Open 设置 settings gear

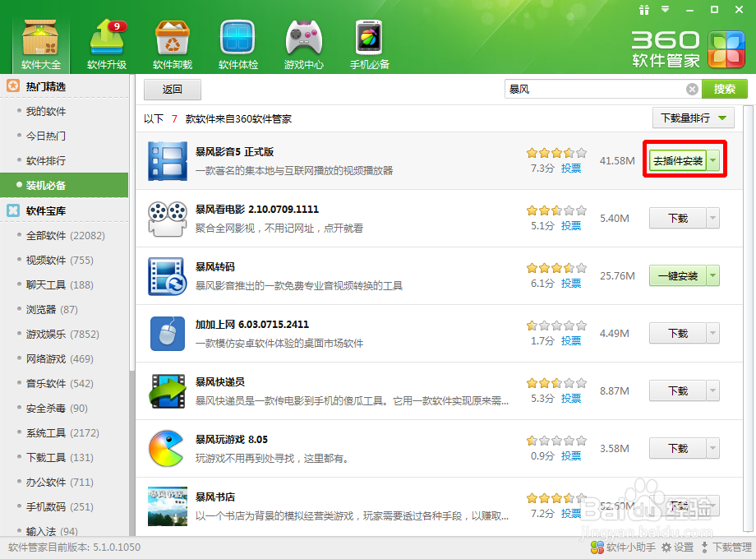[677, 547]
